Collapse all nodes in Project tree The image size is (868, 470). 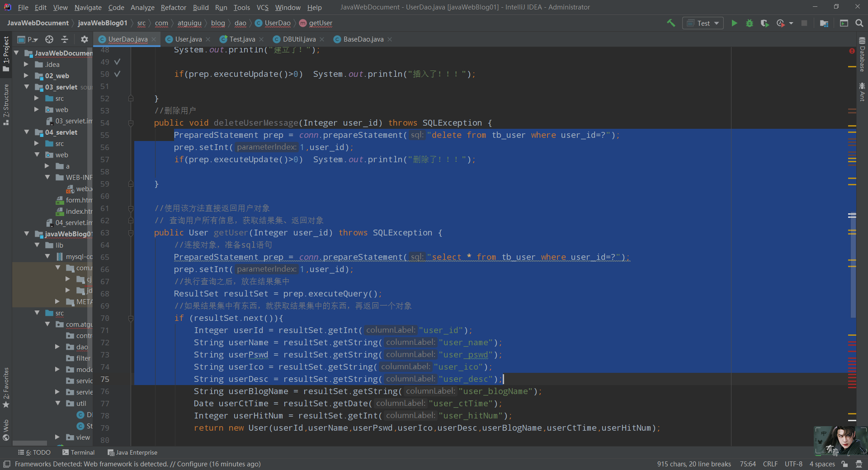pyautogui.click(x=65, y=40)
